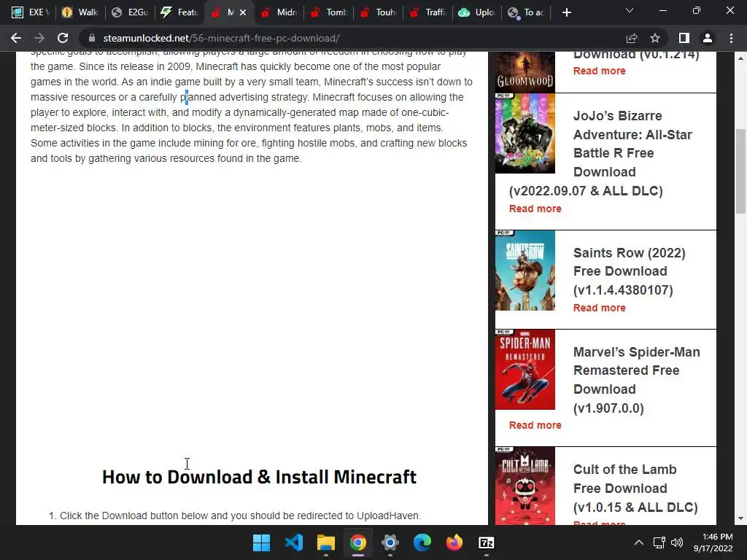Open Marvel's Spider-Man Remastered title link

pos(636,379)
